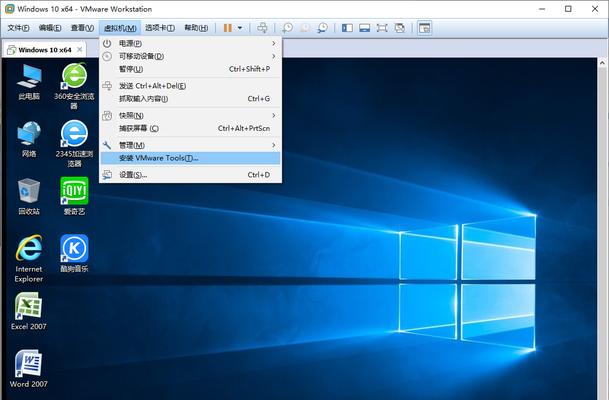Choose 捕获屏幕 (C) menu entry
The height and width of the screenshot is (400, 609).
[190, 128]
